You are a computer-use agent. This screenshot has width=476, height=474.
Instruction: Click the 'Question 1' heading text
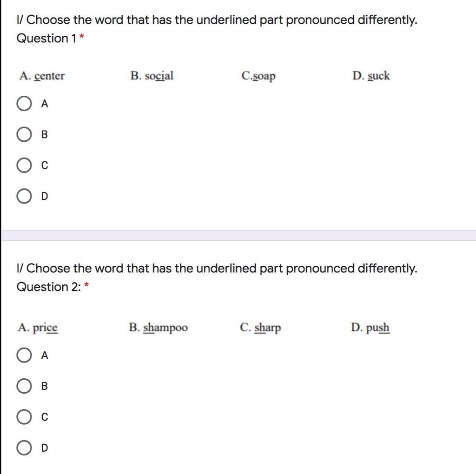coord(46,38)
